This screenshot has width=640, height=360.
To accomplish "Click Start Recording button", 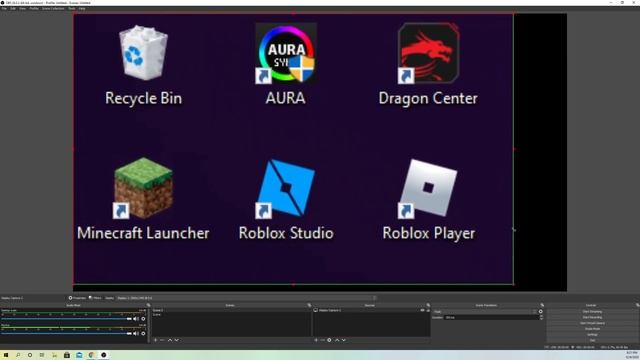I will click(x=592, y=317).
